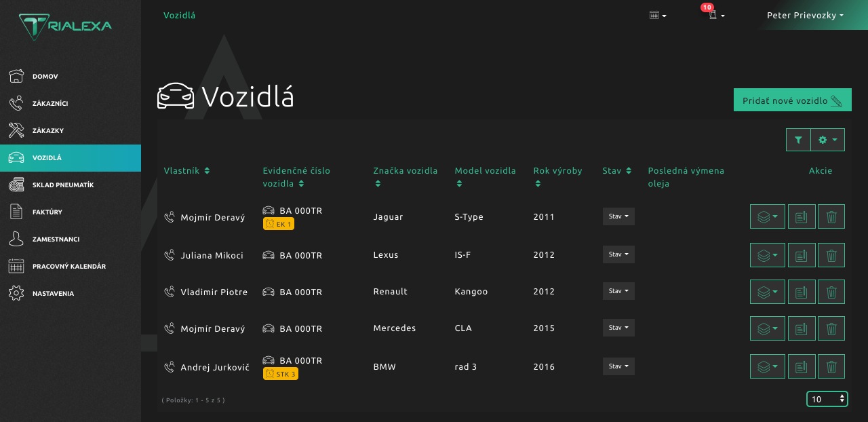The width and height of the screenshot is (868, 422).
Task: Click phone icon beside Juliana Mikoci
Action: (170, 255)
